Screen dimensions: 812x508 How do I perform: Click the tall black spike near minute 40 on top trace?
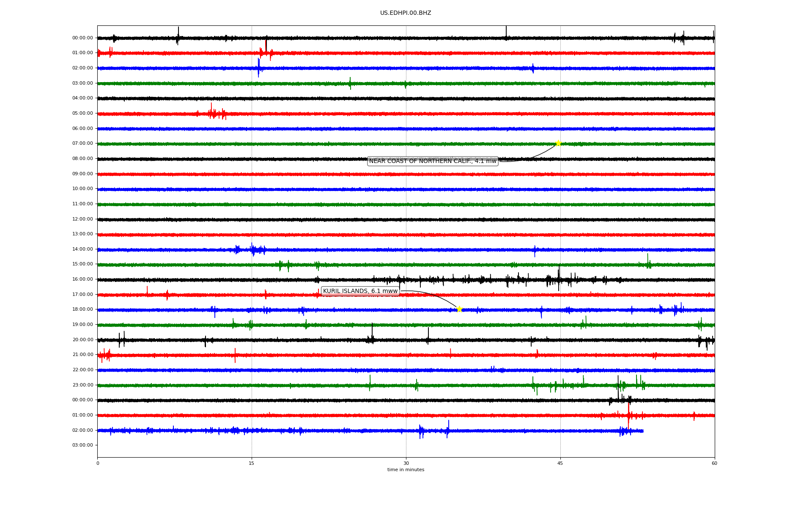point(506,33)
